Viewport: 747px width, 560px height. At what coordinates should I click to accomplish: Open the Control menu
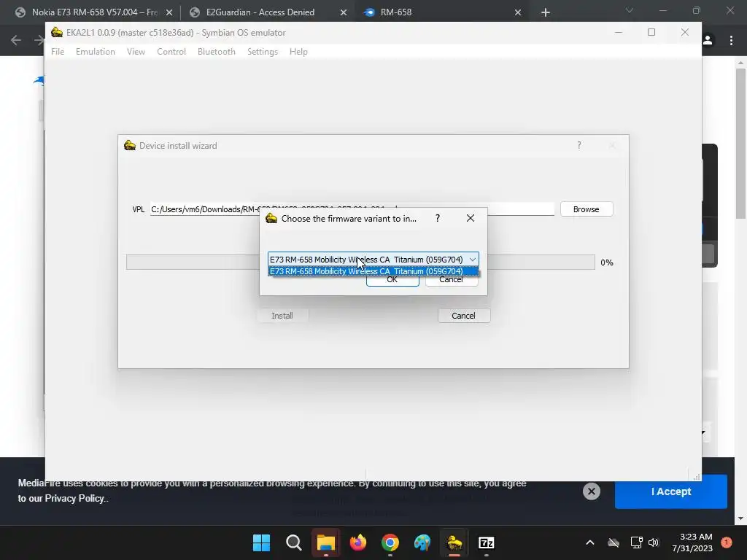pyautogui.click(x=171, y=52)
